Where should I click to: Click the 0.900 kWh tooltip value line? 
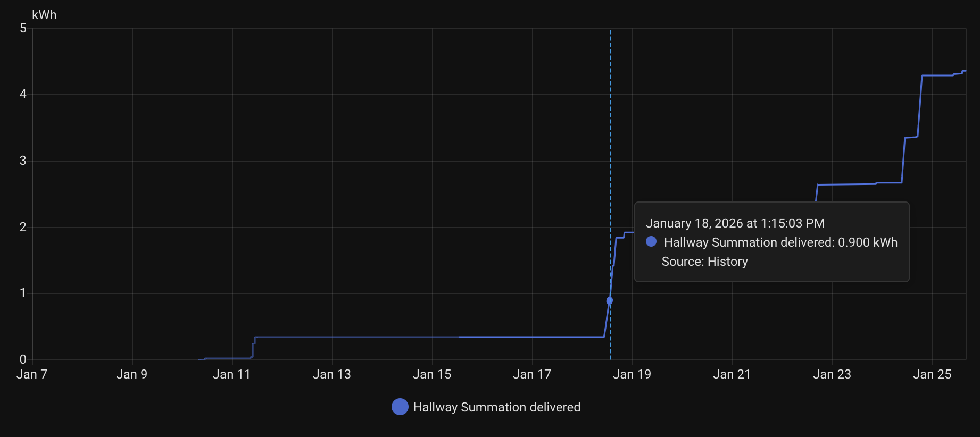[780, 242]
